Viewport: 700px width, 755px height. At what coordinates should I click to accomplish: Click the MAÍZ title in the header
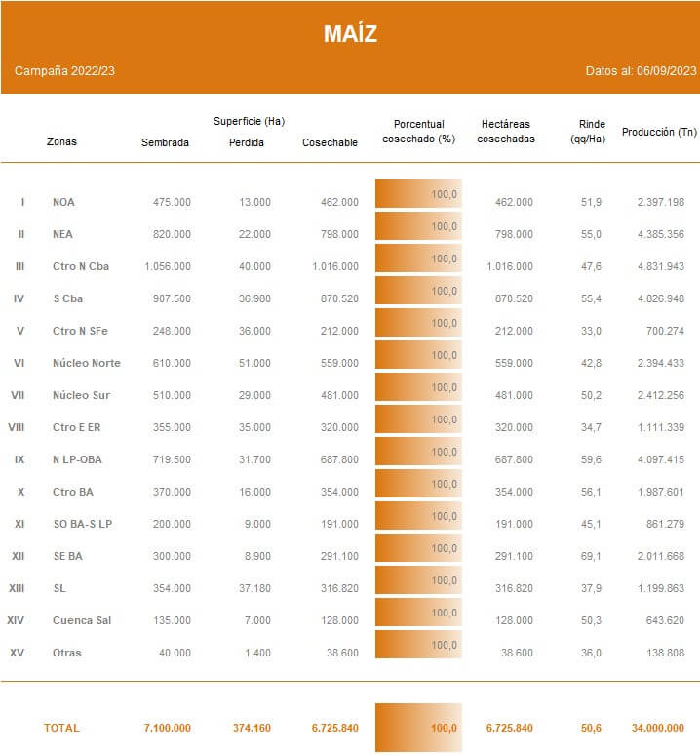point(350,34)
